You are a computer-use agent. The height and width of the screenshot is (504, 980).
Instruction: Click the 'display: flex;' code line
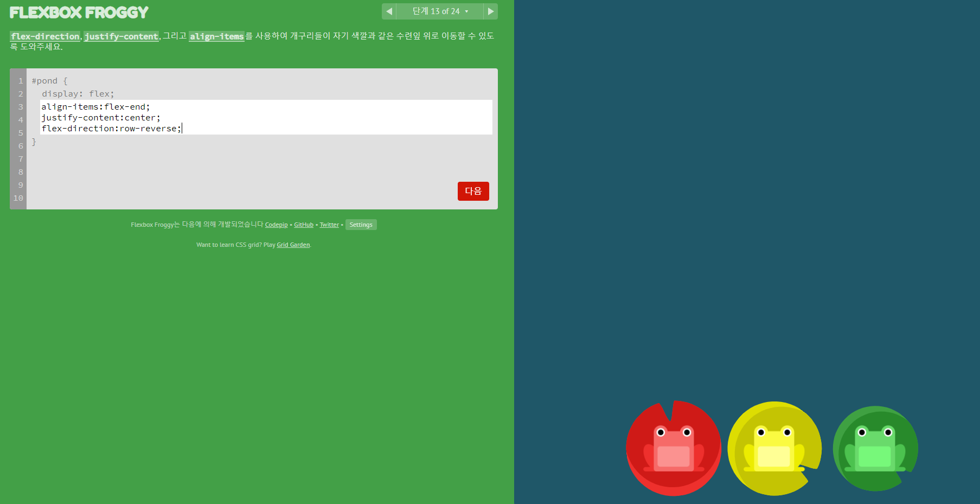[78, 94]
